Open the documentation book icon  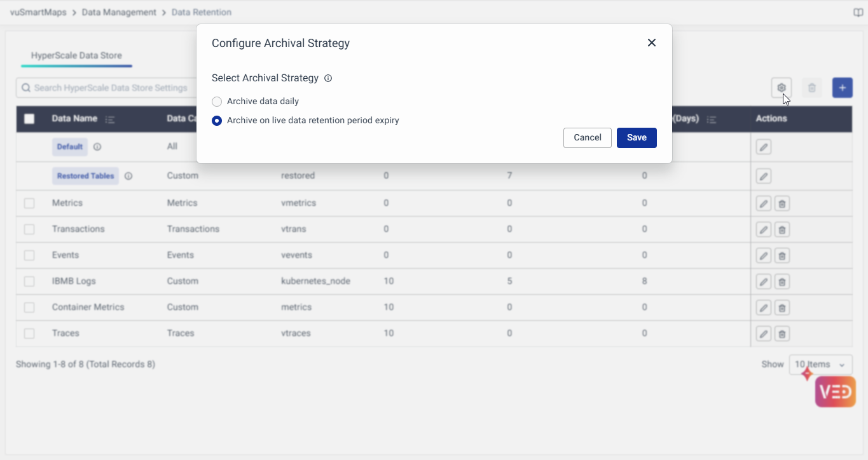pos(858,13)
